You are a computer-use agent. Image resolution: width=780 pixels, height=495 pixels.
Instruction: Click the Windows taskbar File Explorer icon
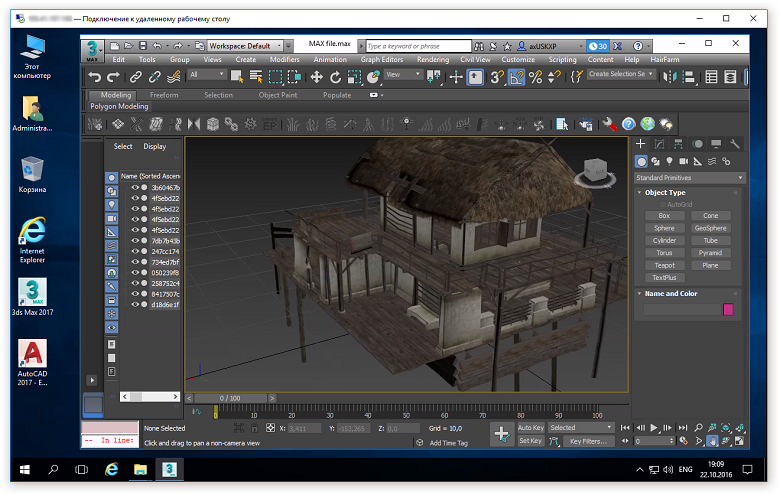[141, 468]
